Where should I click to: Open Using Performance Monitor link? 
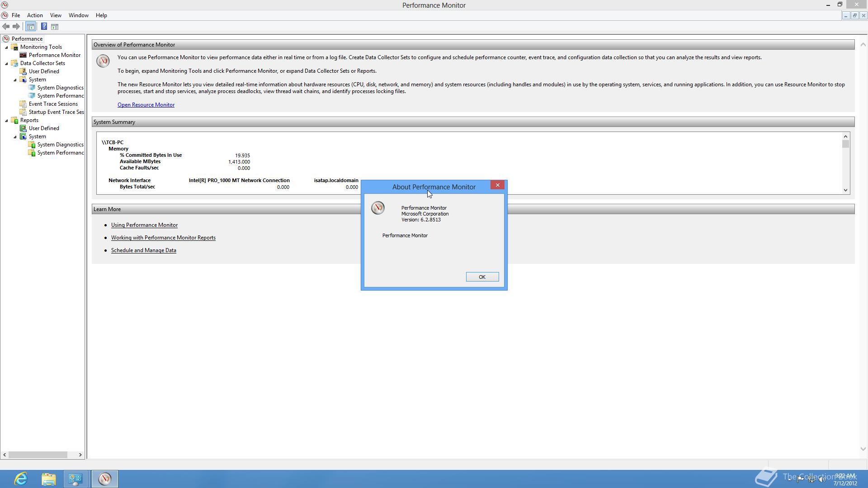click(x=144, y=225)
